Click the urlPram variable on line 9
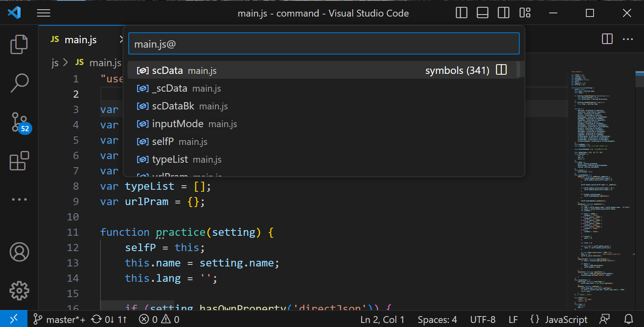This screenshot has width=644, height=327. tap(146, 201)
